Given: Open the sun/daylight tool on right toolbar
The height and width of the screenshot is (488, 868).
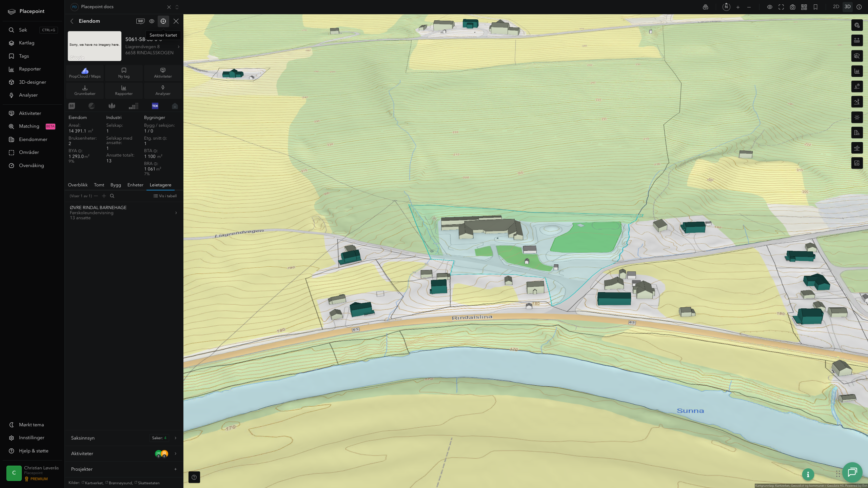Looking at the screenshot, I should coord(857,117).
